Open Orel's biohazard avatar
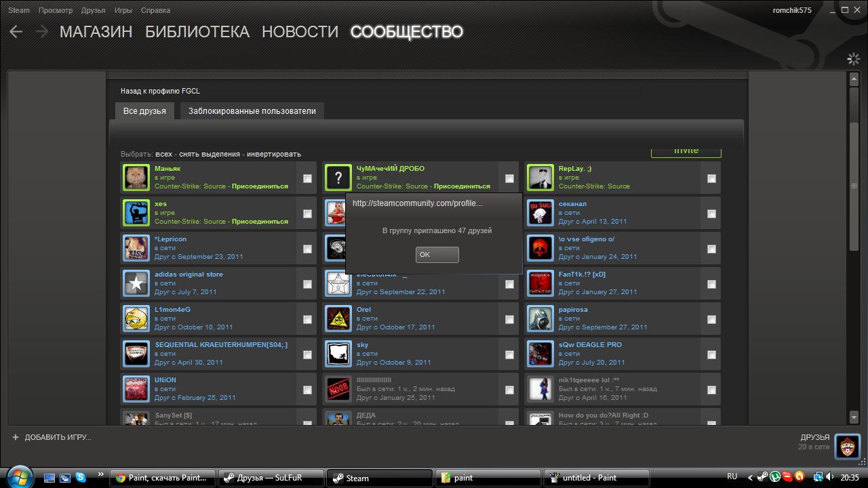Viewport: 868px width, 488px height. 338,319
